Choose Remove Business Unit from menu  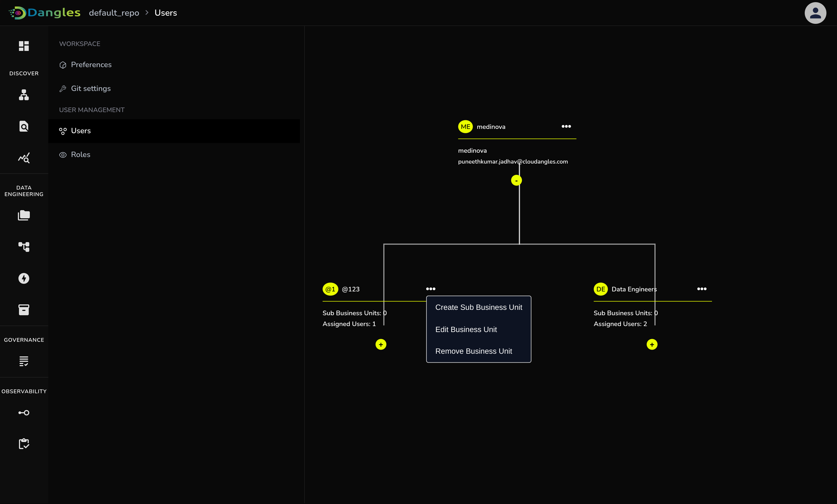point(473,351)
